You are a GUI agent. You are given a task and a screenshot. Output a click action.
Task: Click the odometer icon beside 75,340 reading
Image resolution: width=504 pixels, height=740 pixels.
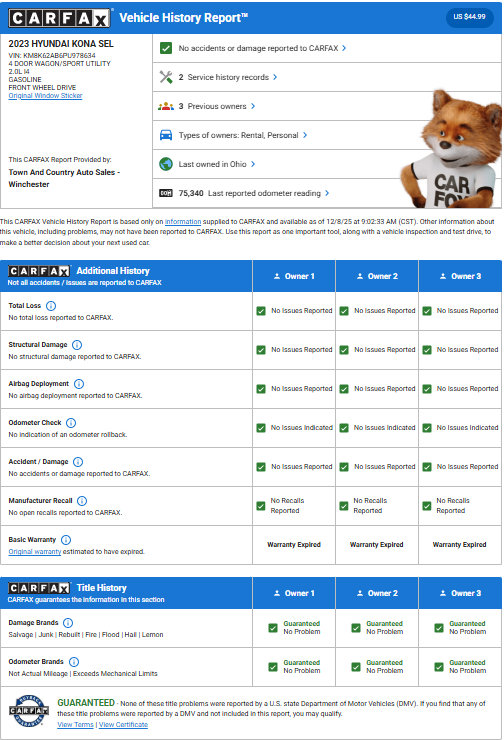pos(166,193)
